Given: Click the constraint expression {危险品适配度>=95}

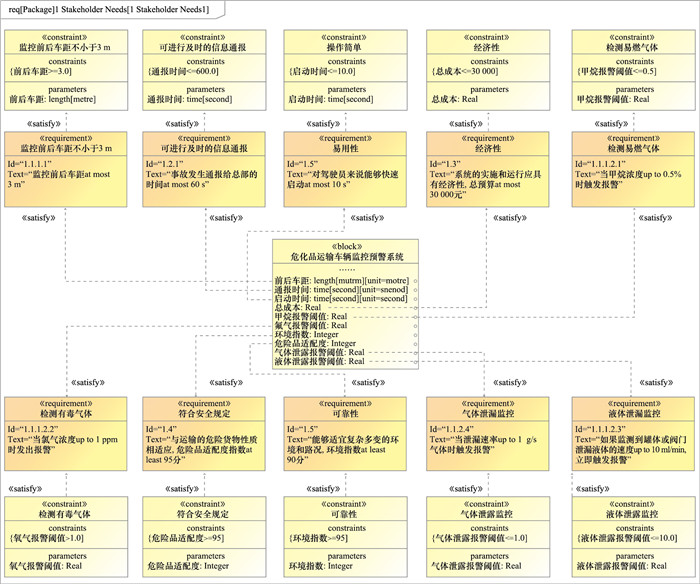Looking at the screenshot, I should point(186,538).
